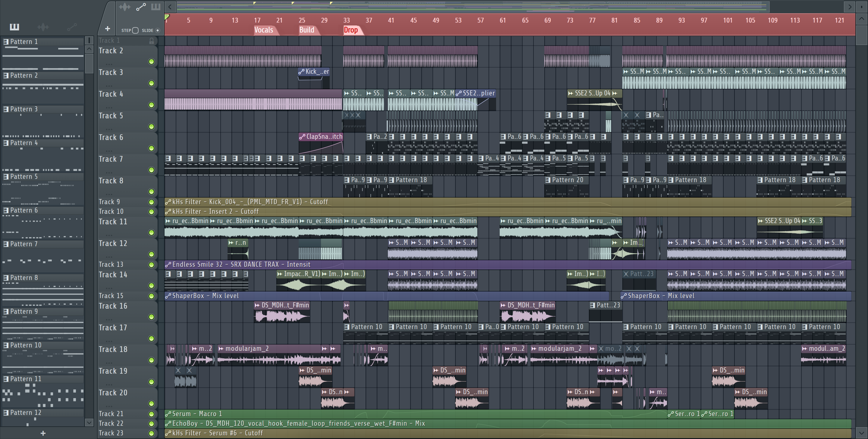
Task: Open the second ShaperBox Mix level clip menu
Action: click(x=624, y=296)
